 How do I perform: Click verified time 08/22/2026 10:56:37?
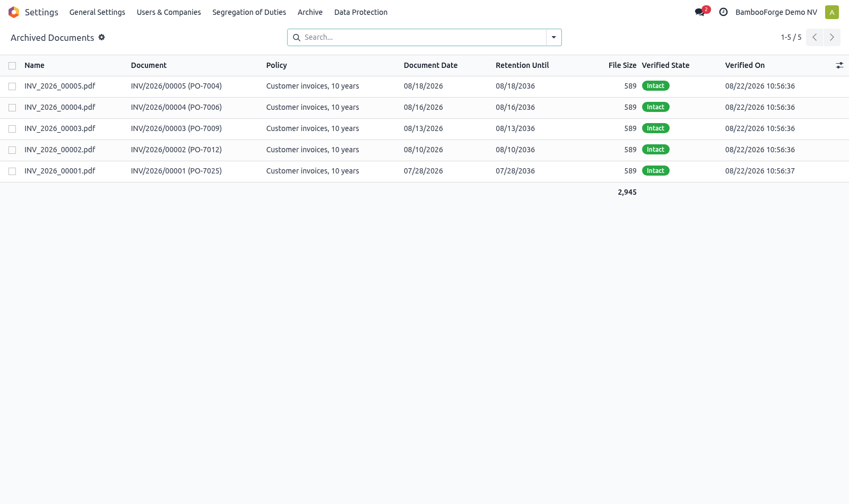760,171
